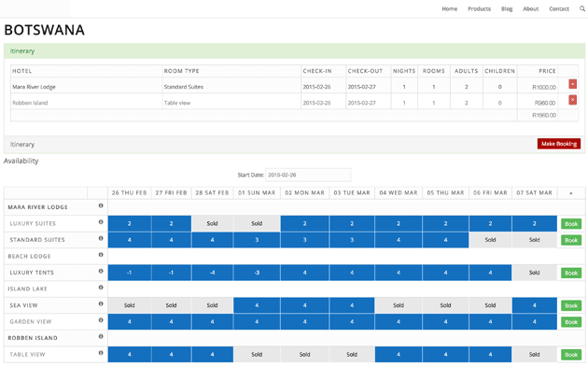
Task: Click the Make Booking button
Action: (559, 144)
